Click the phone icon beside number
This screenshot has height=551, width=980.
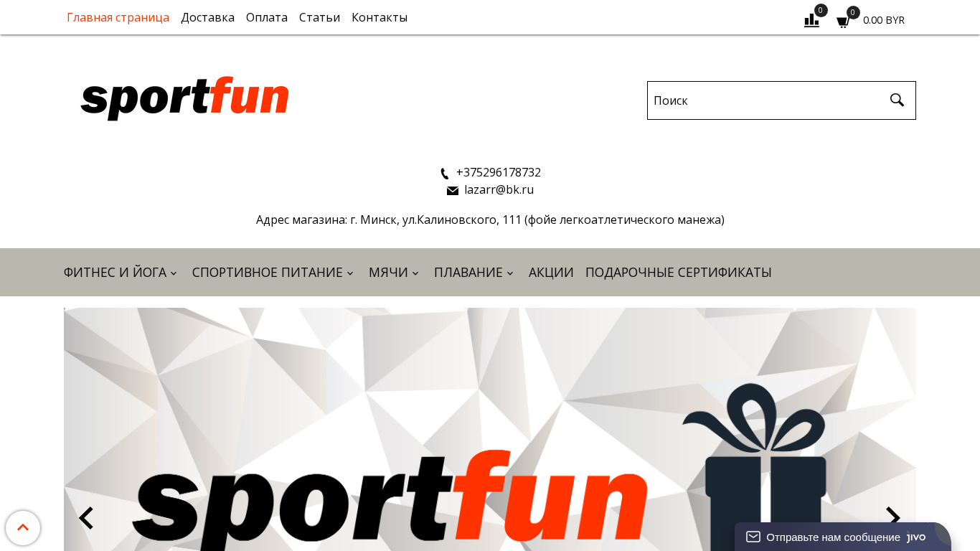click(445, 173)
